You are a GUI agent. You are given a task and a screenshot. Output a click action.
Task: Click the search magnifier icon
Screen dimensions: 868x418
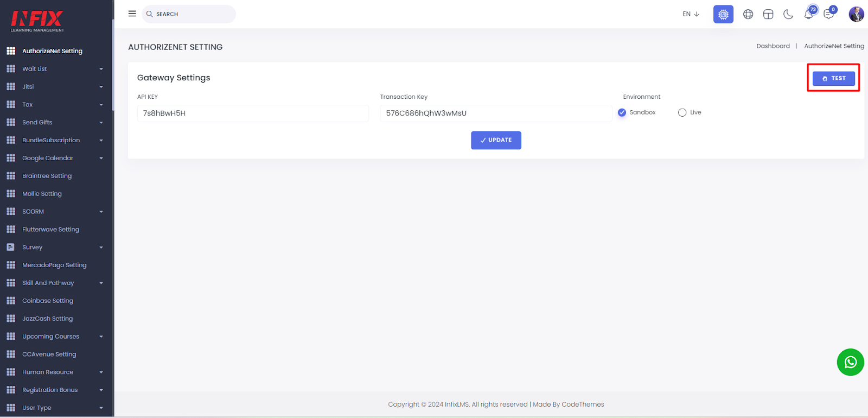pyautogui.click(x=149, y=14)
